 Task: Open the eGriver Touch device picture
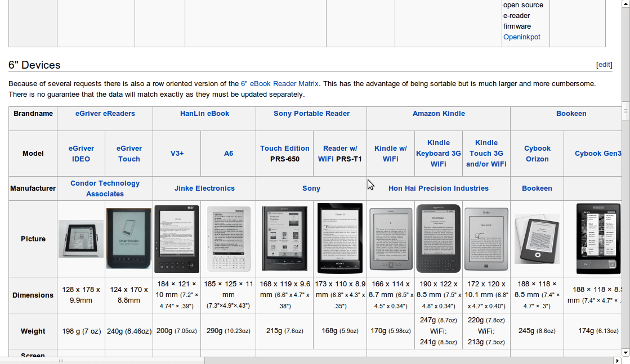pyautogui.click(x=129, y=239)
